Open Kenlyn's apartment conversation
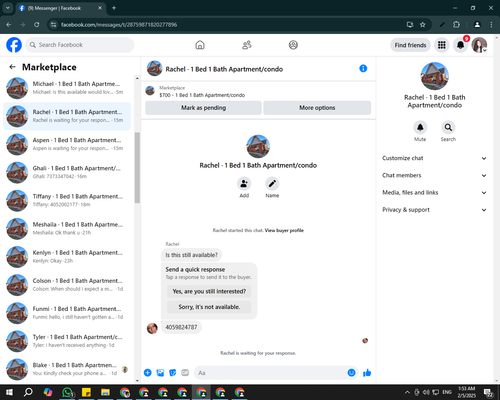500x400 pixels. coord(67,257)
